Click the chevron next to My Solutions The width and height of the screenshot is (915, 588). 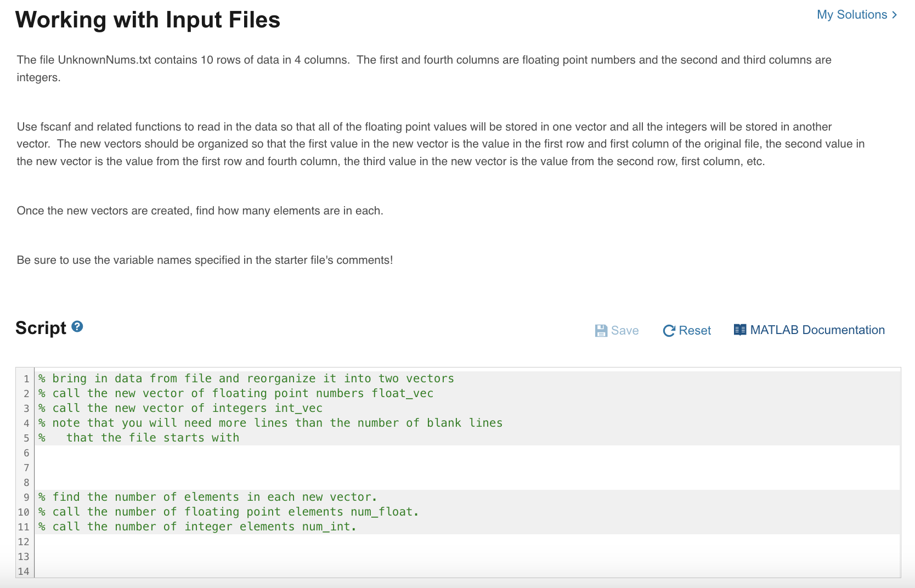click(x=894, y=15)
